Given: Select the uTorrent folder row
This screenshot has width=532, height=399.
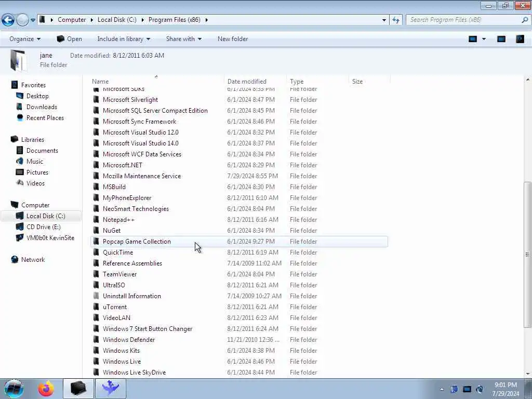Looking at the screenshot, I should click(240, 307).
